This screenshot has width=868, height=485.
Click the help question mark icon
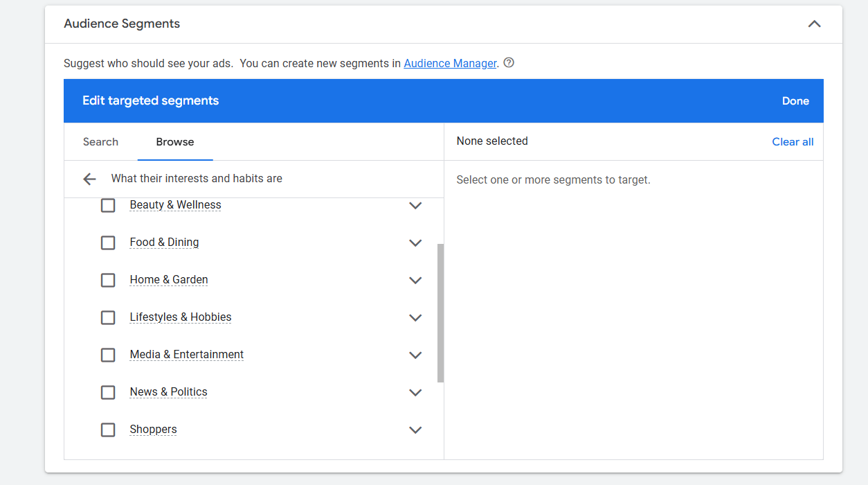coord(509,63)
